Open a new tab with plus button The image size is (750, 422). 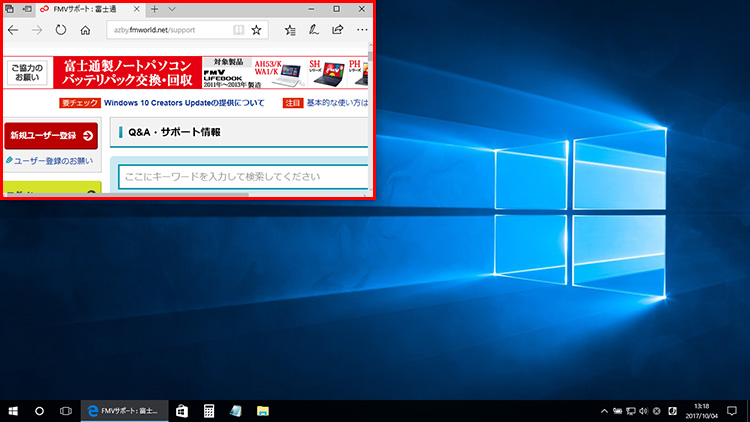tap(154, 8)
